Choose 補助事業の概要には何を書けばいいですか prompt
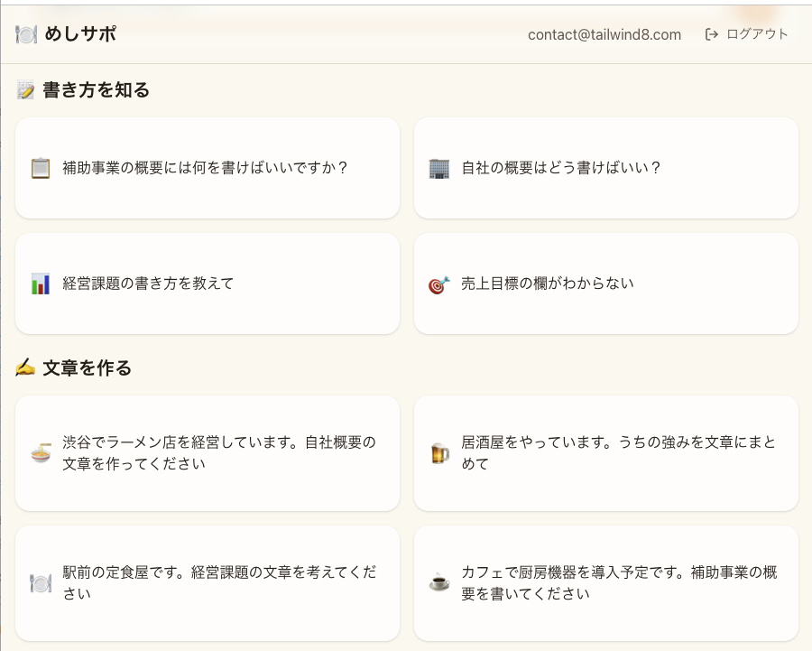Image resolution: width=812 pixels, height=651 pixels. tap(206, 168)
